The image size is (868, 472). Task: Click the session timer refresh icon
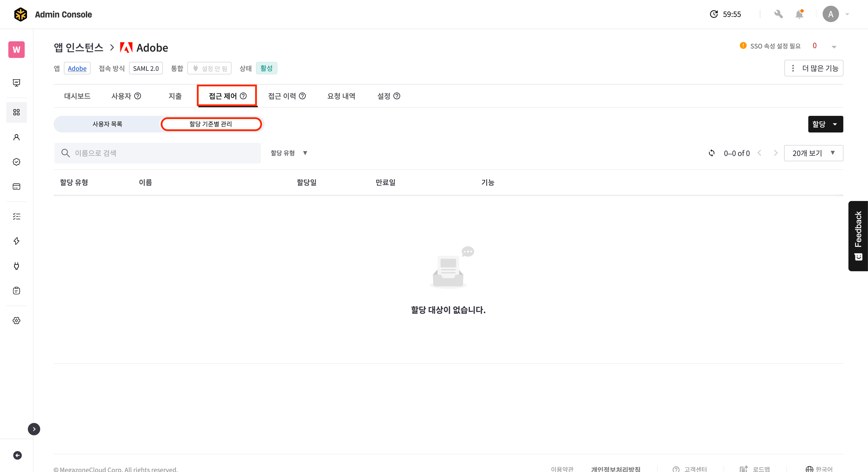pyautogui.click(x=714, y=14)
